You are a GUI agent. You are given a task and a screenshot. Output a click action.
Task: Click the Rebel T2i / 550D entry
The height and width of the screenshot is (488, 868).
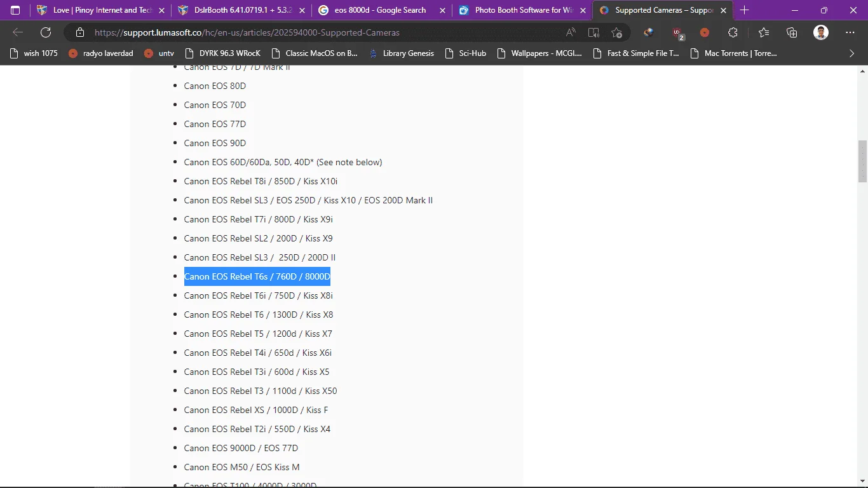[257, 429]
